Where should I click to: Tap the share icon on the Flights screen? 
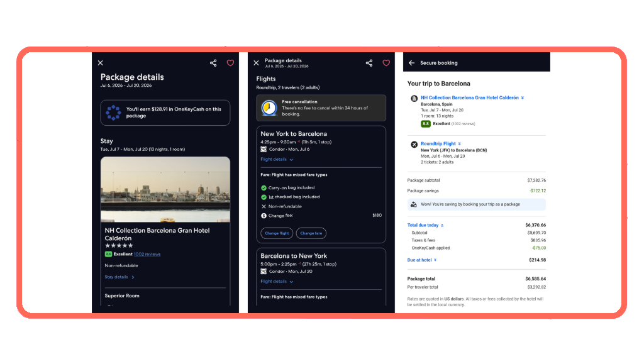pos(369,63)
